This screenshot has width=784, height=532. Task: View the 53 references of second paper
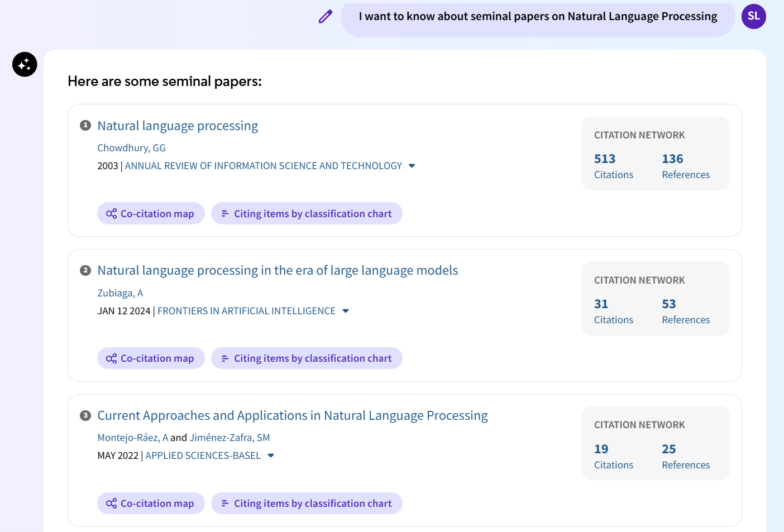pyautogui.click(x=685, y=311)
